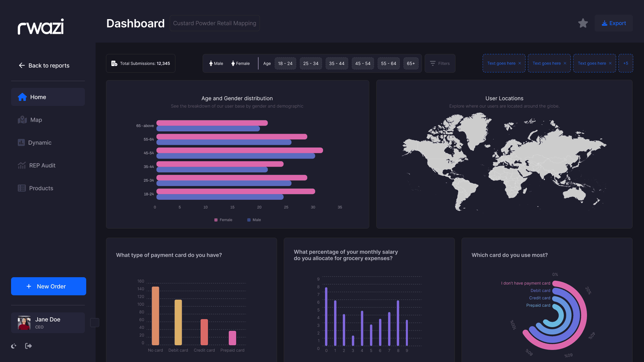Open the Products menu item
644x362 pixels.
tap(48, 188)
